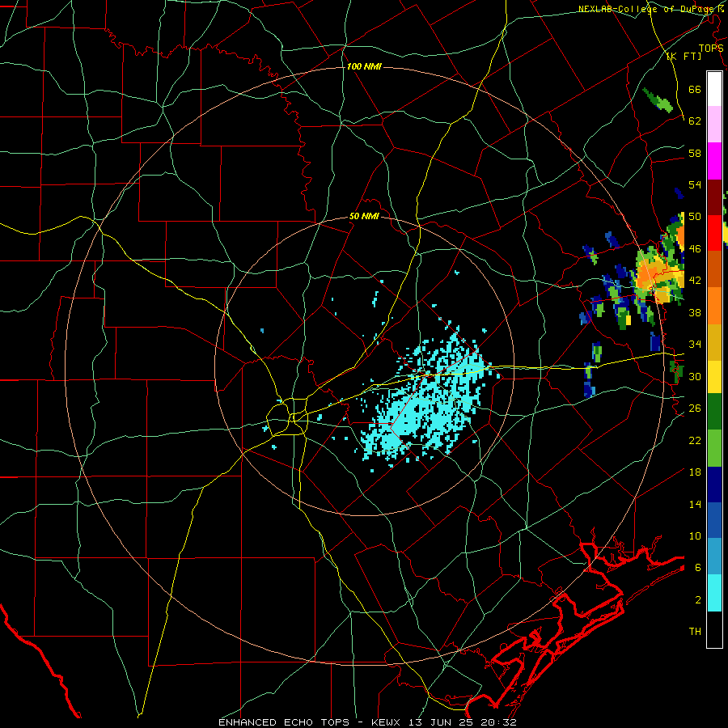This screenshot has width=728, height=728.
Task: Click the light green swatch between 26 and 22
Action: pyautogui.click(x=714, y=448)
